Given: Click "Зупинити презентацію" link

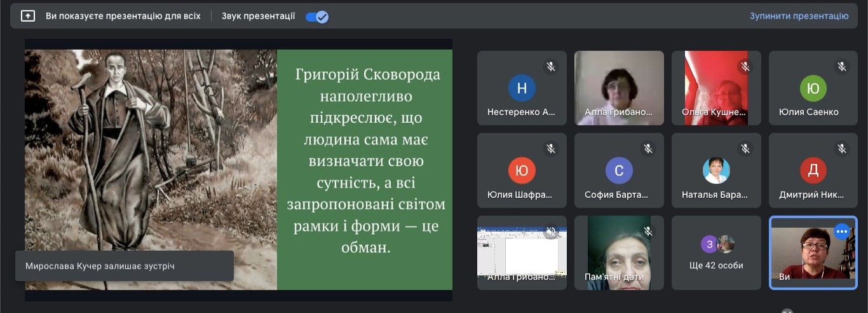Looking at the screenshot, I should click(x=799, y=16).
